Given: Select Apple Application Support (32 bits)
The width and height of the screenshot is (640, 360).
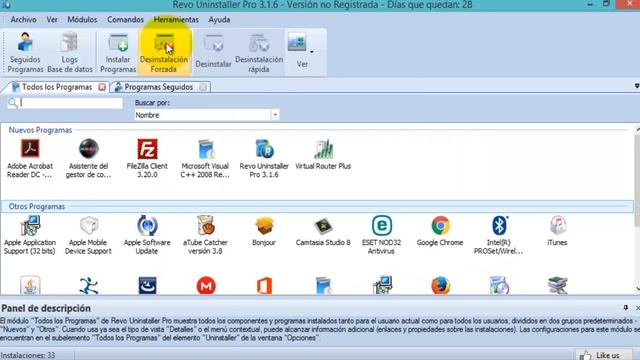Looking at the screenshot, I should tap(30, 235).
